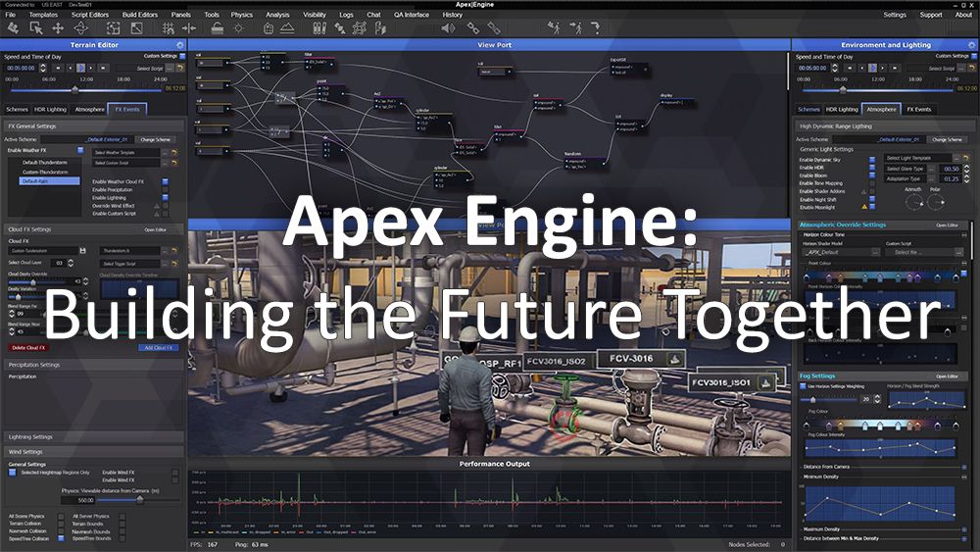Click Change Scheme in Environment and Lighting

pyautogui.click(x=947, y=139)
